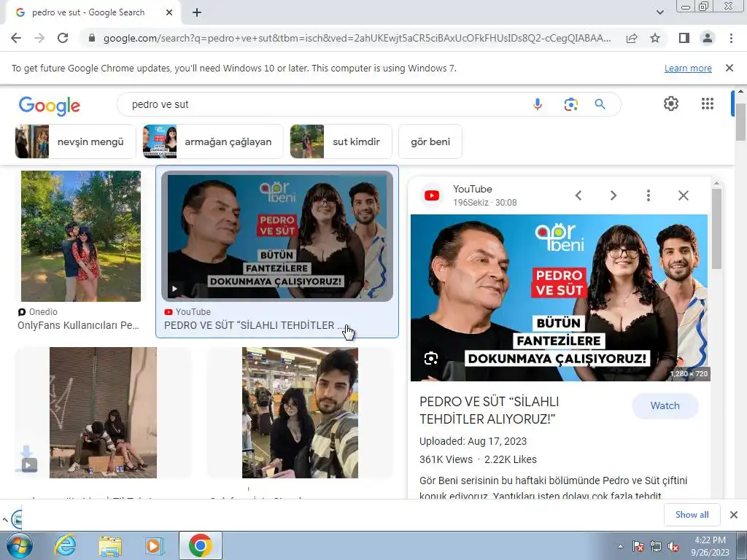Select the YouTube Gör Beni thumbnail result

pyautogui.click(x=277, y=236)
